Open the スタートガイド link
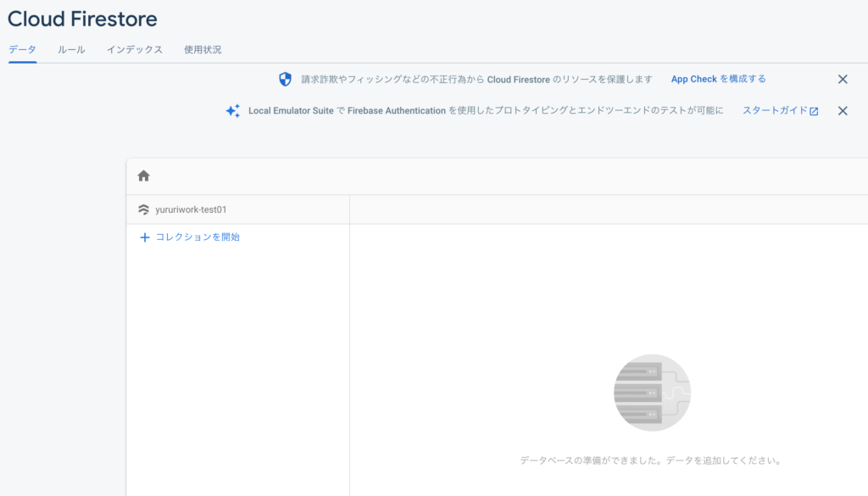This screenshot has width=868, height=496. 780,111
